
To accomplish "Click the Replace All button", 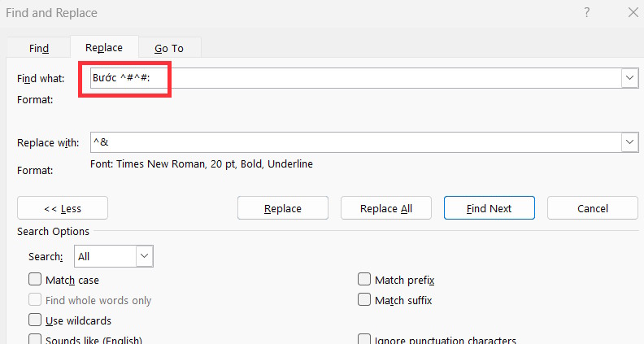I will click(x=386, y=208).
